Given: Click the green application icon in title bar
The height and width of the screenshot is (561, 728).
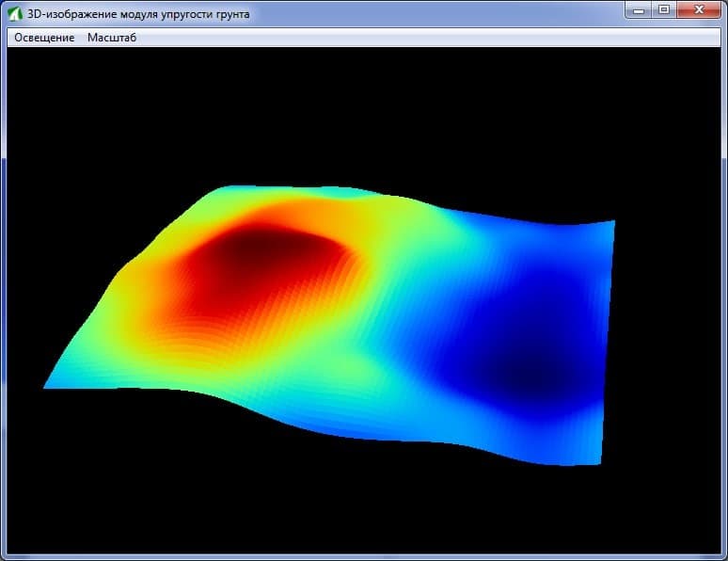Looking at the screenshot, I should [x=15, y=14].
